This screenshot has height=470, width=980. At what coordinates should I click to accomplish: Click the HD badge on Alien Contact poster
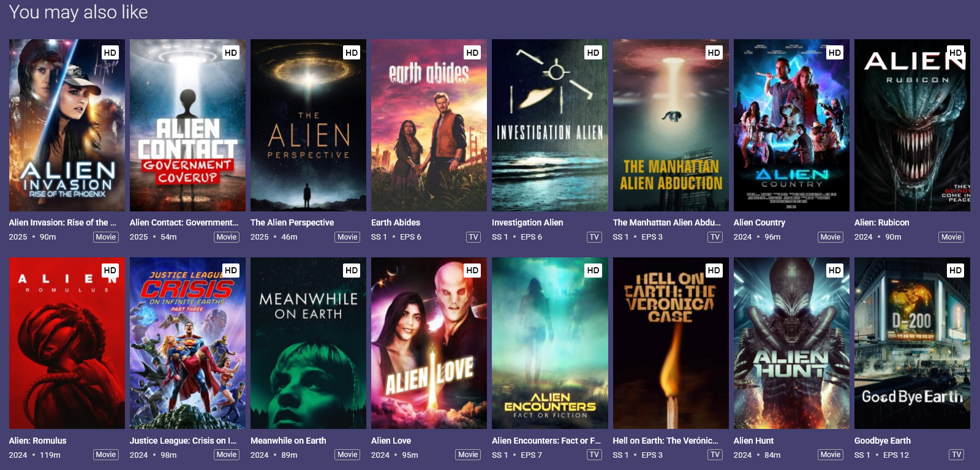pos(231,53)
